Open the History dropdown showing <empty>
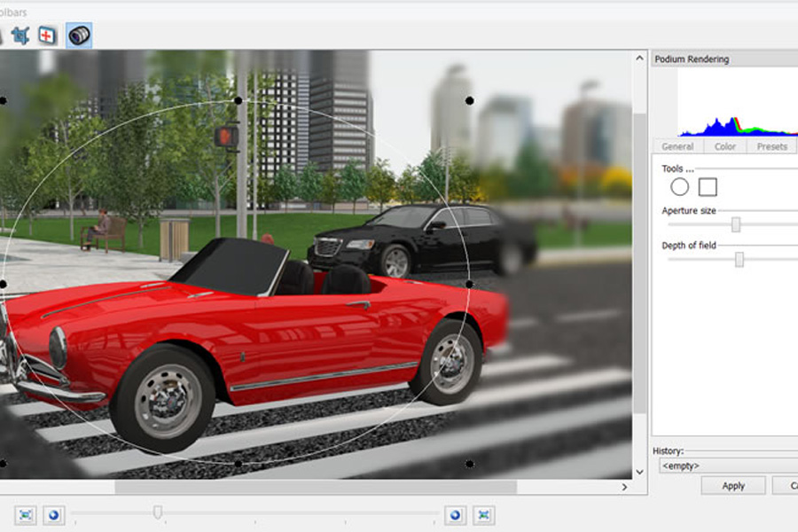 pos(727,465)
